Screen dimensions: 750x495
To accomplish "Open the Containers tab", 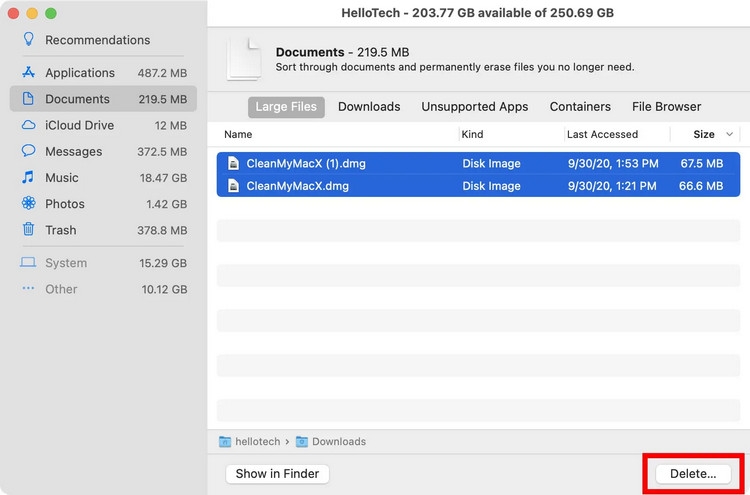I will coord(580,107).
